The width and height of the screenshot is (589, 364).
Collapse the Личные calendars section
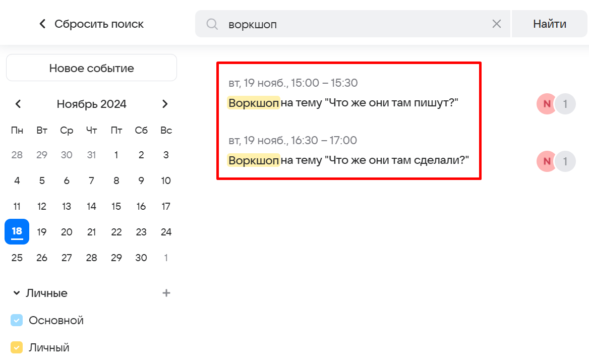(17, 293)
